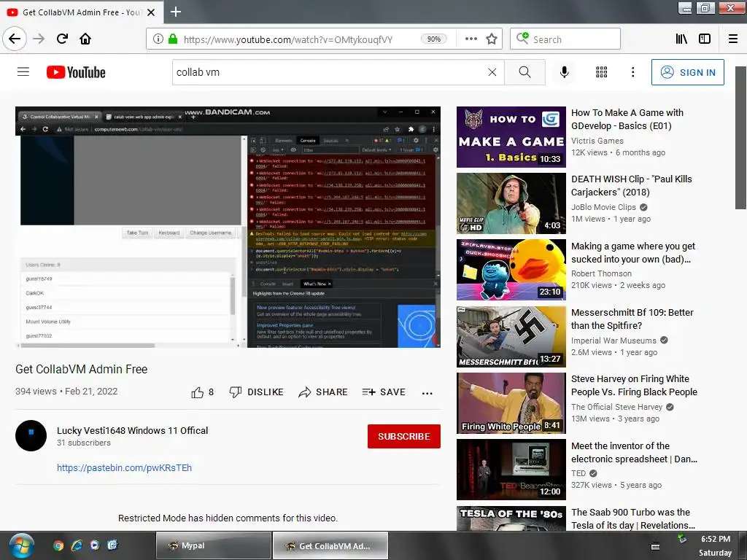Screen dimensions: 747x560
Task: Save the video to a playlist
Action: point(384,392)
